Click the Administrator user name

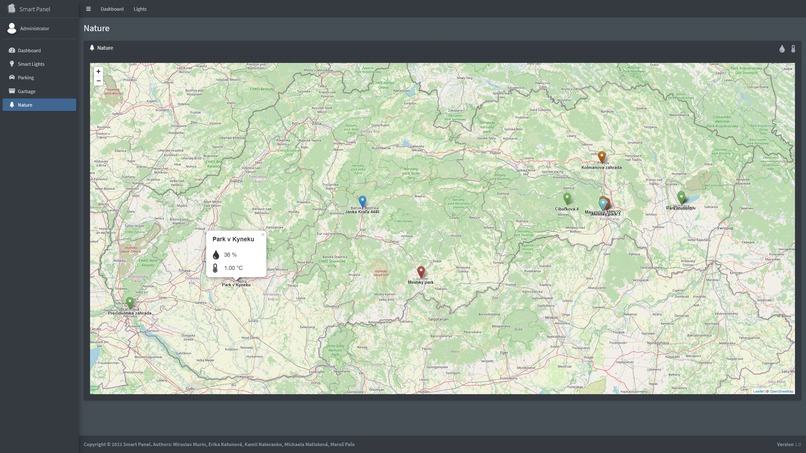pos(34,29)
